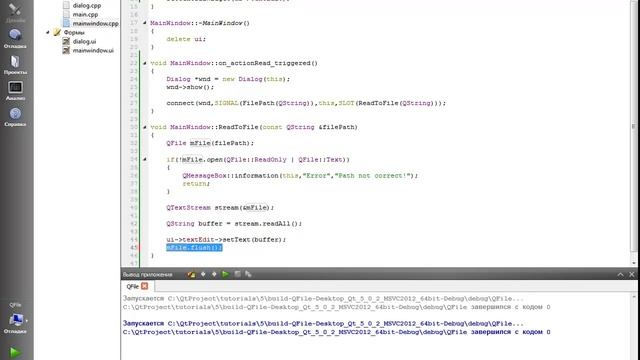Go to previous item in application output
This screenshot has height=360, width=640.
pos(203,274)
